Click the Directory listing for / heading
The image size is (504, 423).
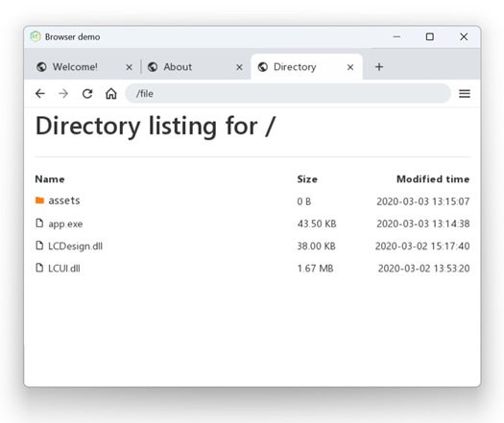(156, 127)
